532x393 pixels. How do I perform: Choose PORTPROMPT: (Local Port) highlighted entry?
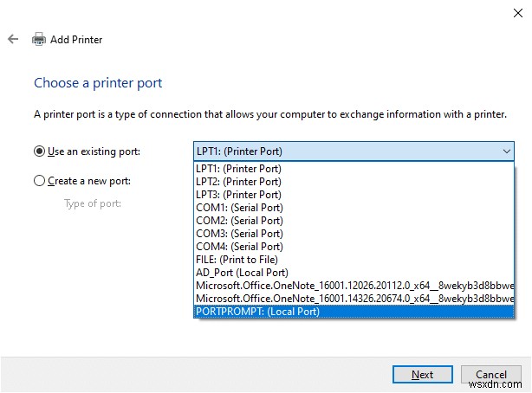click(354, 312)
